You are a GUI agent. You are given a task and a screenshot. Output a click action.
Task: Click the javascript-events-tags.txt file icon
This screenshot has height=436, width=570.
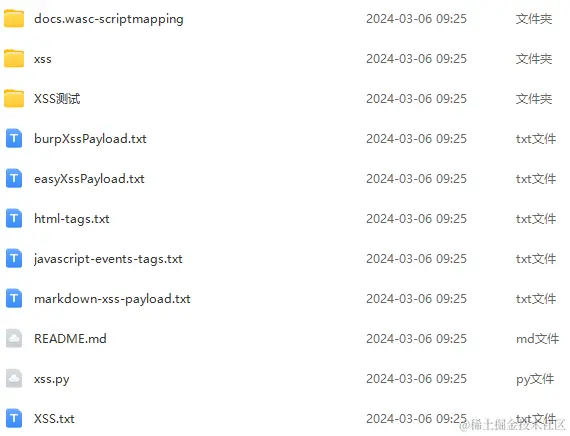click(14, 259)
